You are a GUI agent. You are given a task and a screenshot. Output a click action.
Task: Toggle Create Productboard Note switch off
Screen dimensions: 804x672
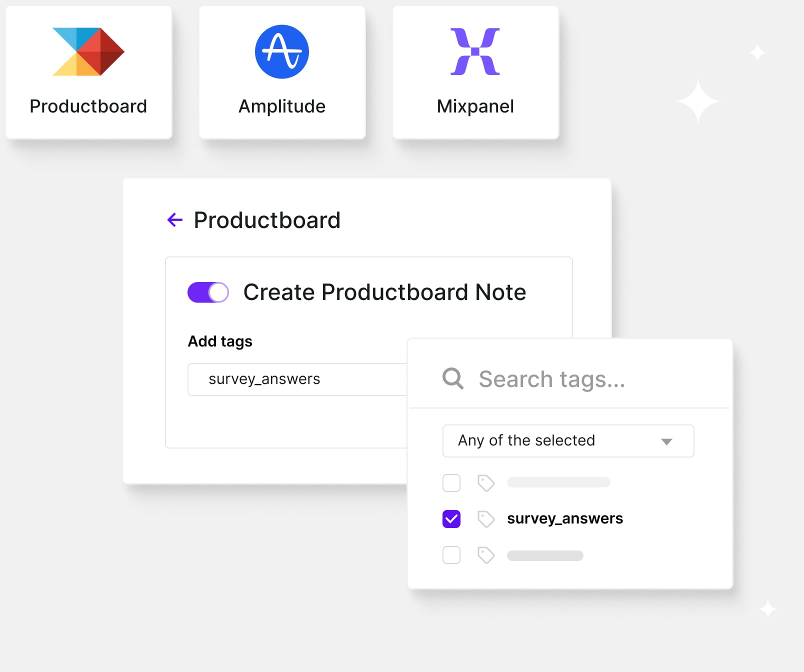click(x=208, y=292)
